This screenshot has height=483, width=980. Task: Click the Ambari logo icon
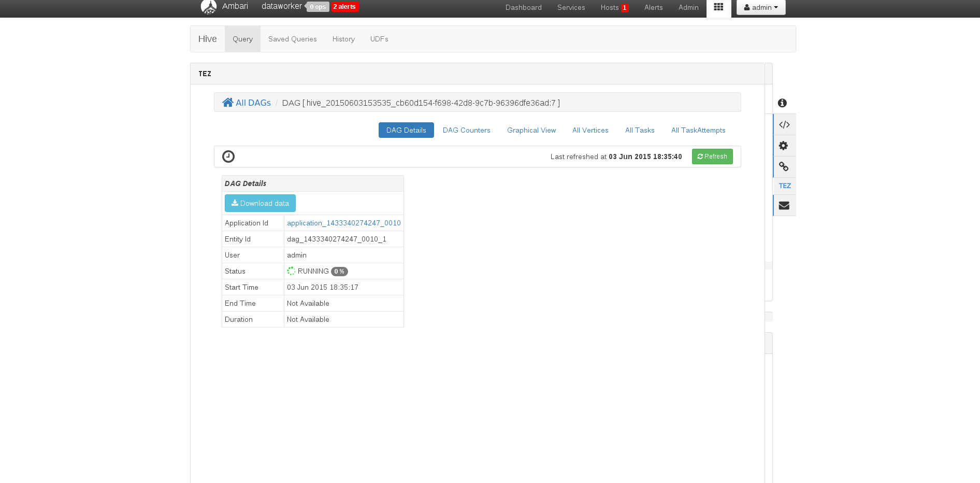(x=209, y=7)
